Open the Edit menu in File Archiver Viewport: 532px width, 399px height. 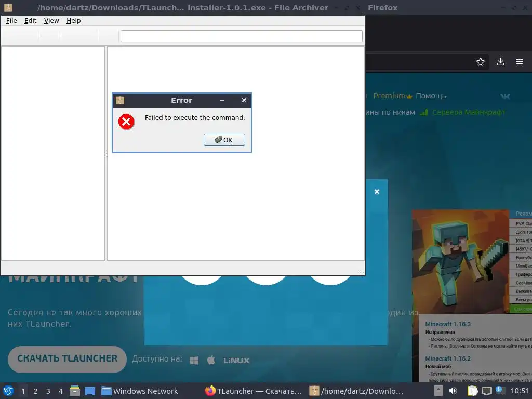click(30, 21)
